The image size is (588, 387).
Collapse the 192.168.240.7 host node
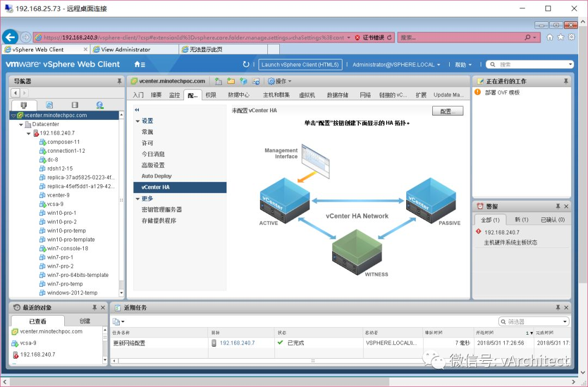coord(28,133)
